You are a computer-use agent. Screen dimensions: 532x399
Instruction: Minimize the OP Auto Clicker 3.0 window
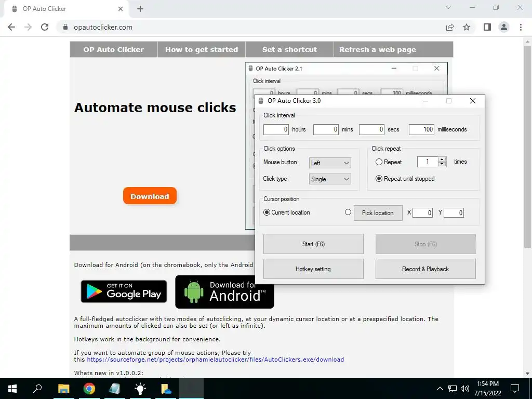click(425, 101)
